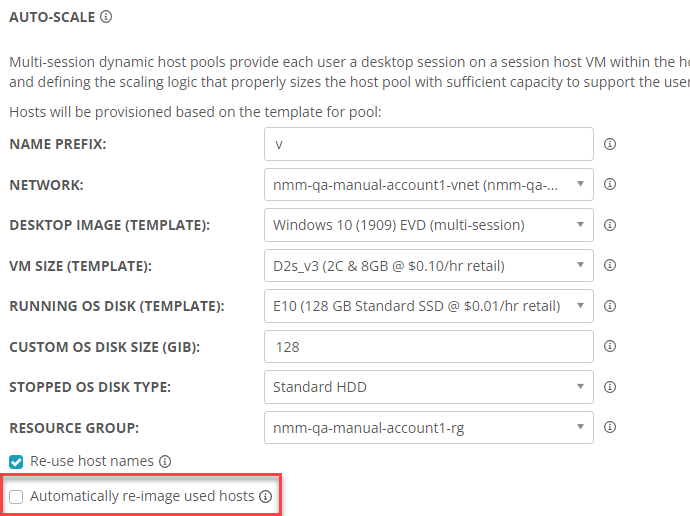690x516 pixels.
Task: Enable Automatically re-image used hosts checkbox
Action: 16,497
